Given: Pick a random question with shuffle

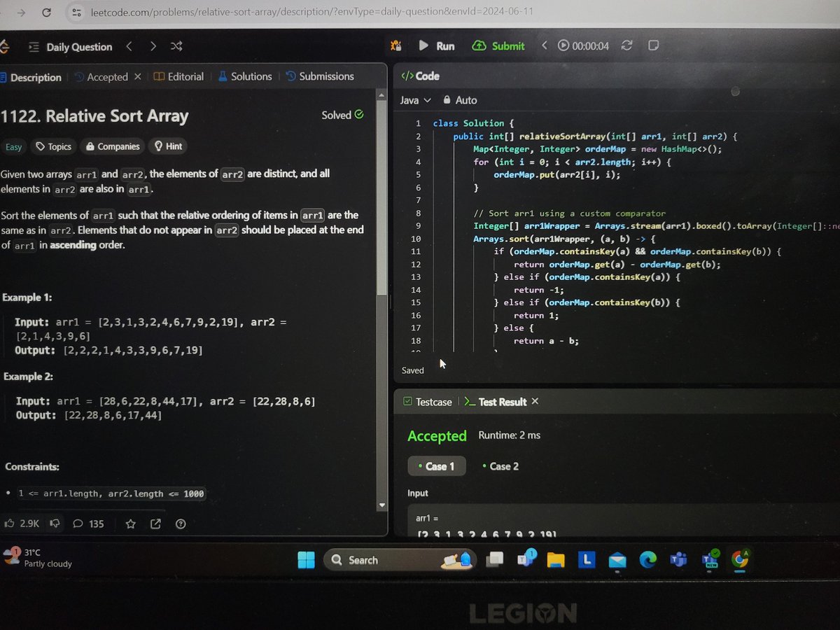Looking at the screenshot, I should pyautogui.click(x=176, y=46).
